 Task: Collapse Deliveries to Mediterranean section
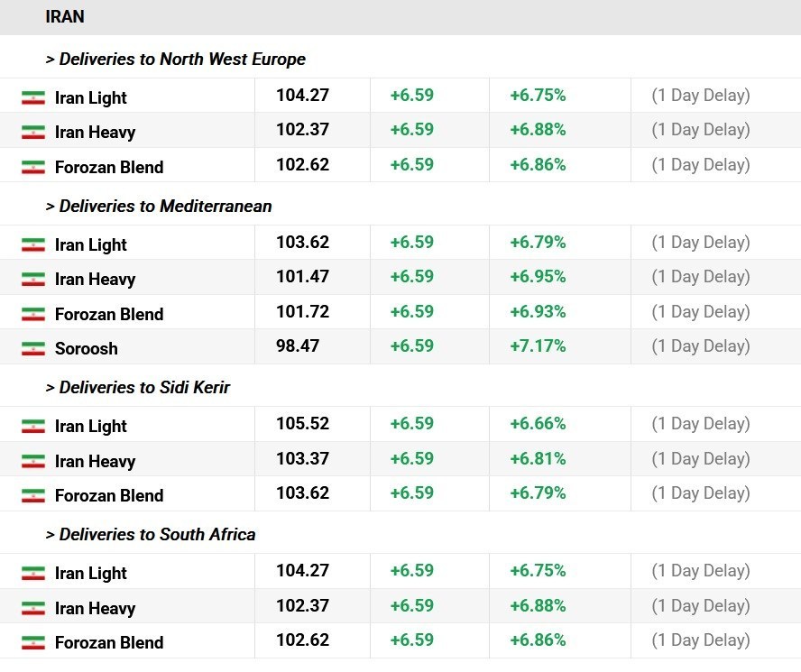click(159, 207)
